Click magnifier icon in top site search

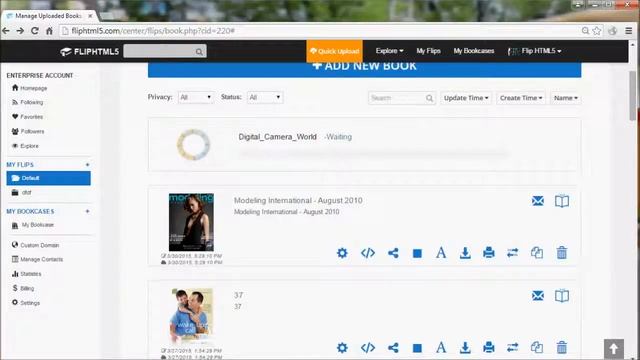point(199,52)
